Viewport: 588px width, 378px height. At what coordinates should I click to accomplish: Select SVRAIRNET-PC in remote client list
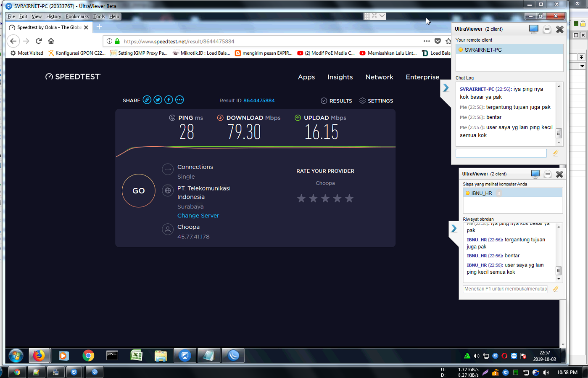(509, 50)
